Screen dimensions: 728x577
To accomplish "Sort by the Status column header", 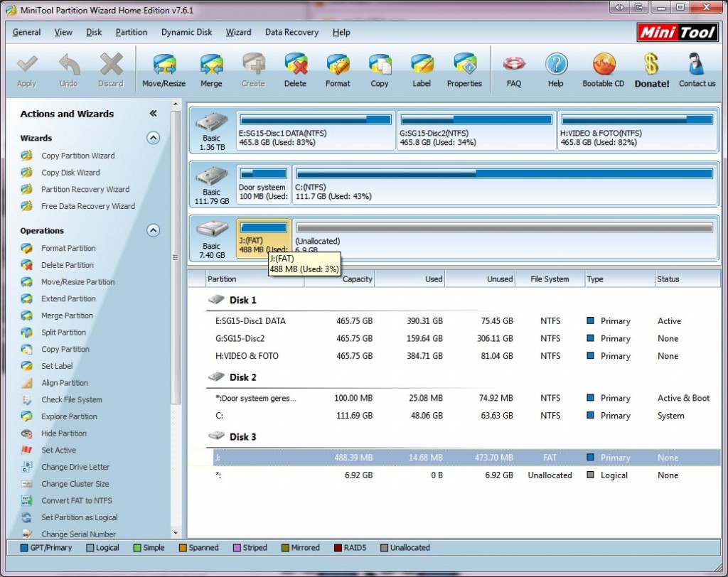I will (x=687, y=279).
